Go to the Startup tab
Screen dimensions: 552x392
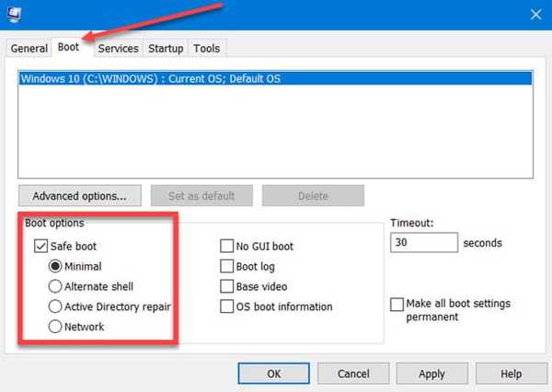pyautogui.click(x=166, y=48)
